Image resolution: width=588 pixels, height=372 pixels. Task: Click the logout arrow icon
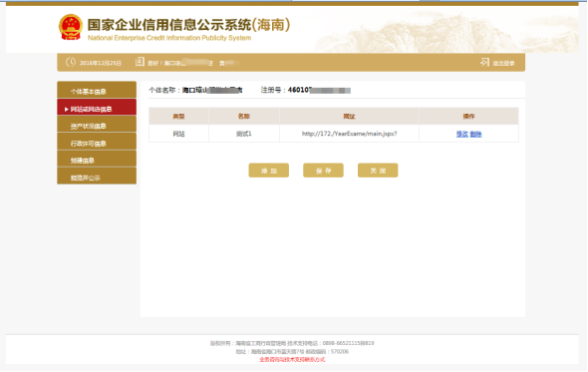pos(485,62)
